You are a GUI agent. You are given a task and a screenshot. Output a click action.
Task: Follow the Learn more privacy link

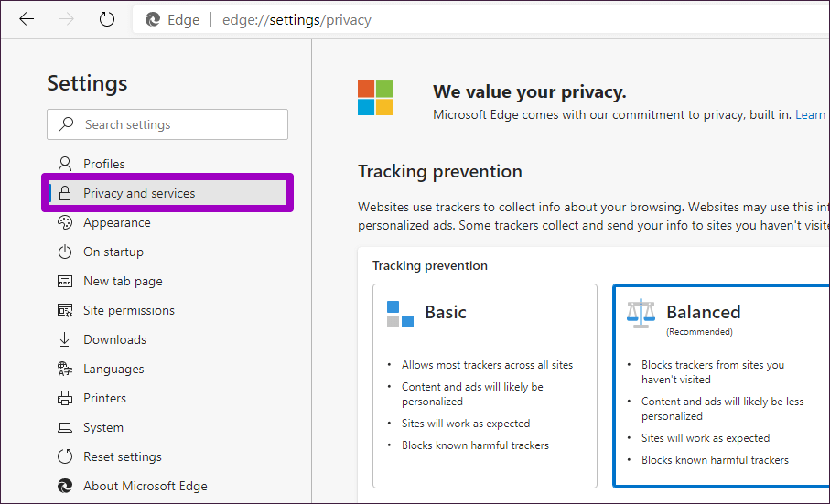point(812,114)
